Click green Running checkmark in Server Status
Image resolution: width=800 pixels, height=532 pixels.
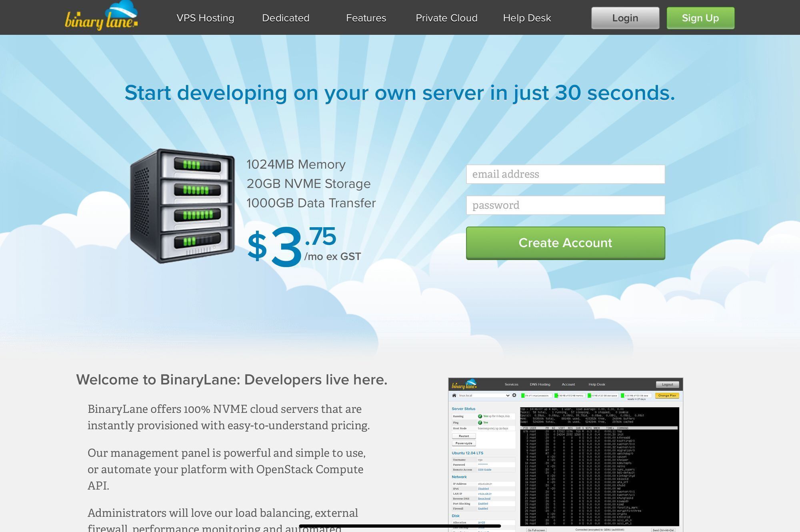tap(480, 416)
